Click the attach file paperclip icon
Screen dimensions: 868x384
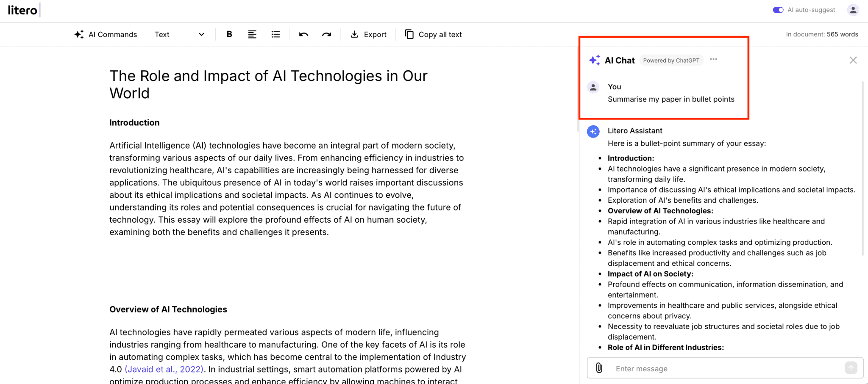coord(599,368)
